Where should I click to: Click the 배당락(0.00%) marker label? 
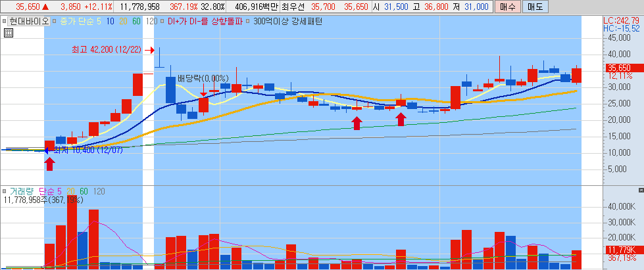pyautogui.click(x=203, y=78)
